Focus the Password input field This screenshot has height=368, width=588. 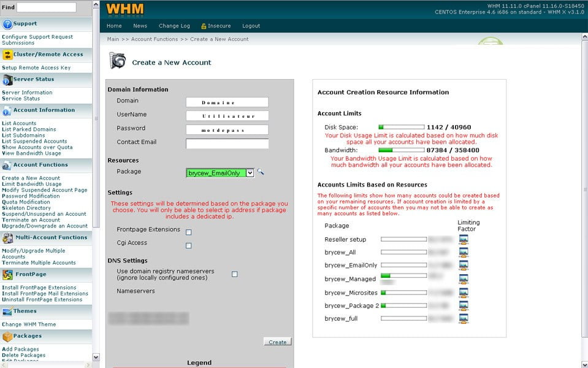click(227, 130)
